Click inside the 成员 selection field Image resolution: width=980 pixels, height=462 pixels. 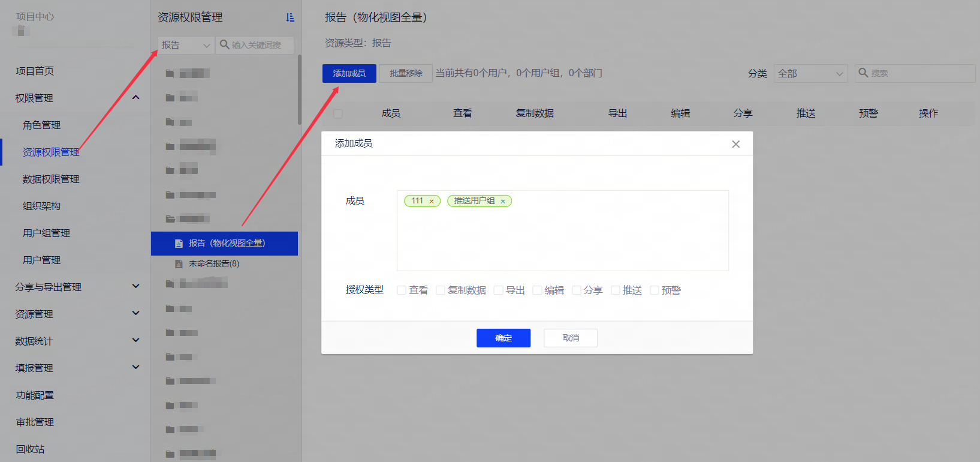[x=562, y=240]
